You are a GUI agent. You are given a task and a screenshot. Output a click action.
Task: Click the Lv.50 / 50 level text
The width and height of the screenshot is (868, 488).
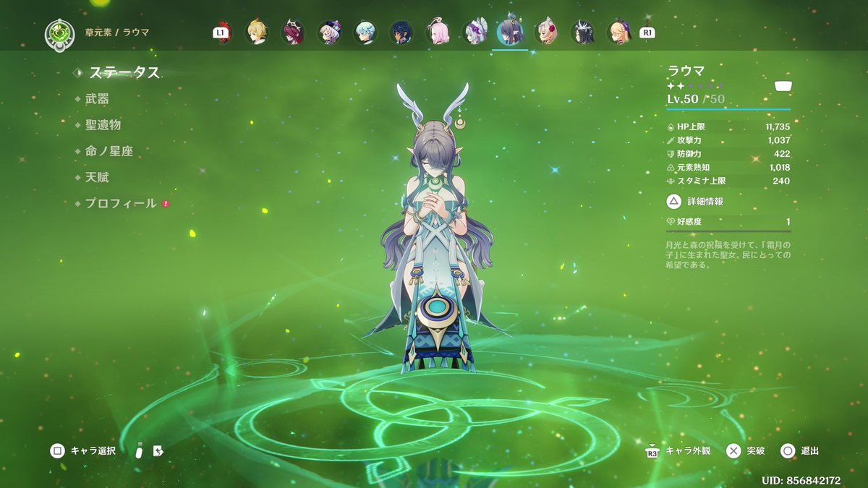(695, 99)
